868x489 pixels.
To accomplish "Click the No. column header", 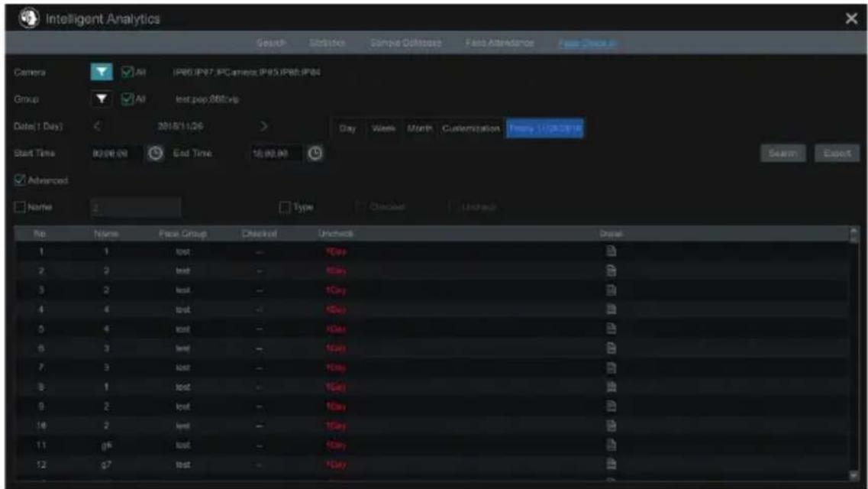I will pos(40,235).
